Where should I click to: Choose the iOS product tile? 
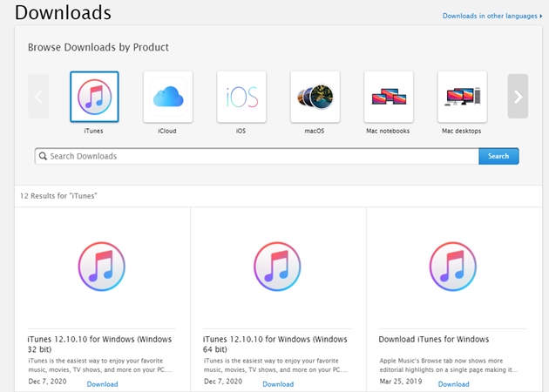[x=241, y=97]
